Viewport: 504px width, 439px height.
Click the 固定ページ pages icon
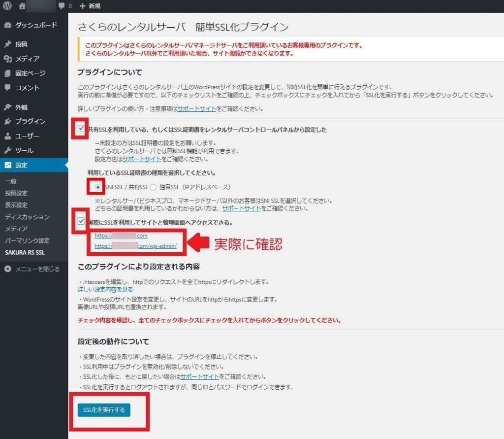pos(8,73)
